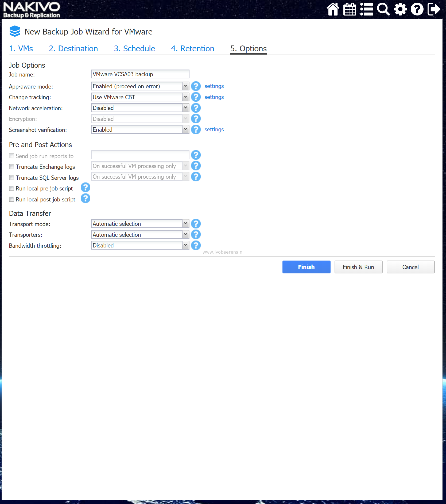Open the settings gear icon
This screenshot has width=446, height=504.
point(400,9)
